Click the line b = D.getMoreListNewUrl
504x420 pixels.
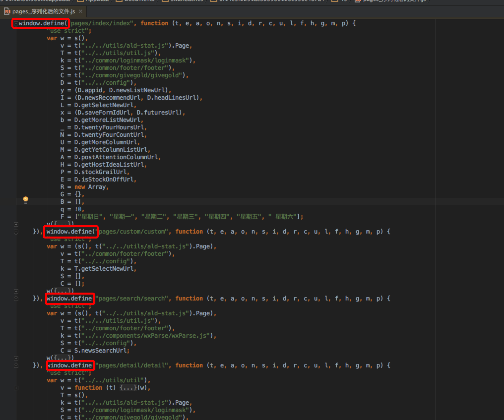click(x=102, y=120)
